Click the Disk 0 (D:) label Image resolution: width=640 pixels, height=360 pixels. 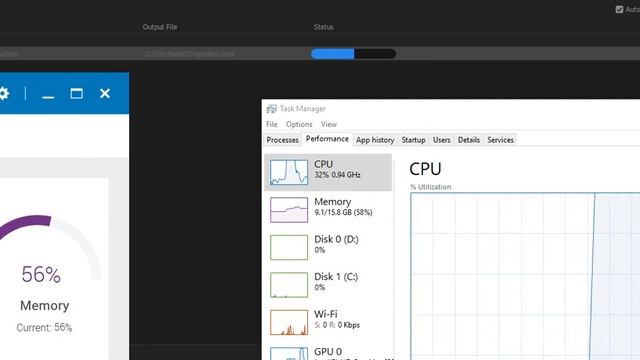336,239
